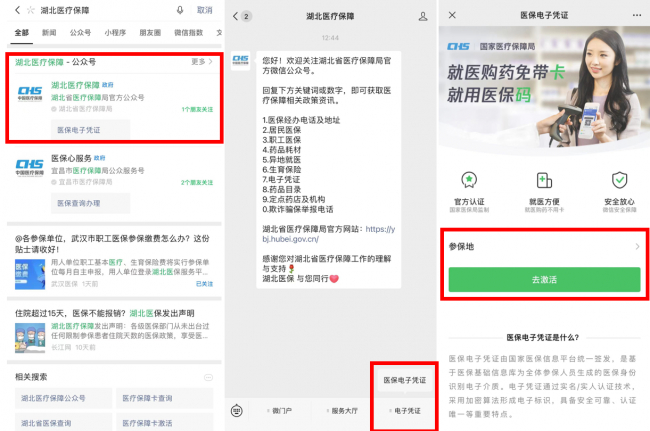Open the yjbj.hubei.gov.cn website link

tap(329, 234)
